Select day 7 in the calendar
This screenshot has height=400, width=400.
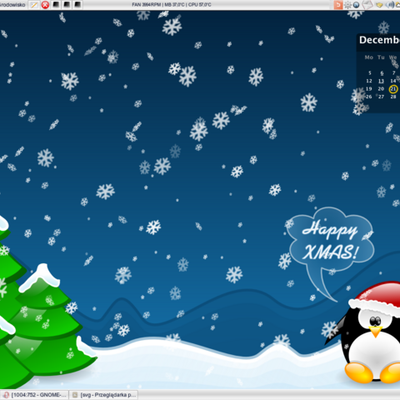coord(394,73)
